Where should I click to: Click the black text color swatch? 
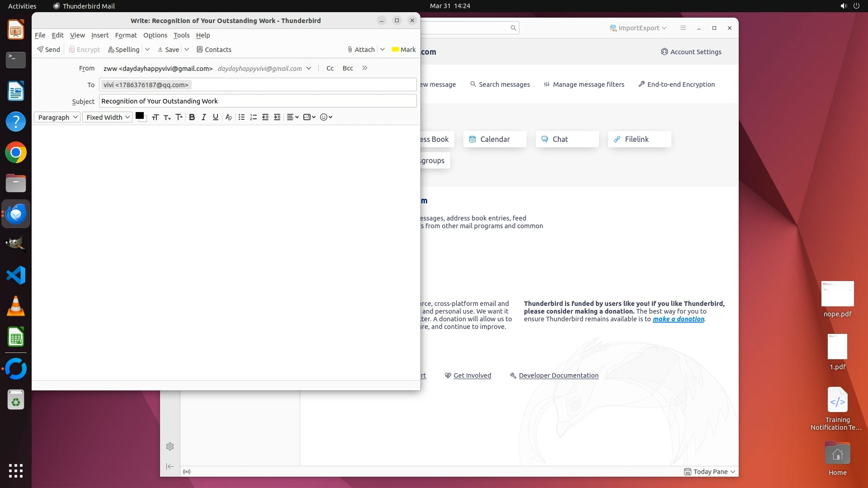pyautogui.click(x=139, y=116)
